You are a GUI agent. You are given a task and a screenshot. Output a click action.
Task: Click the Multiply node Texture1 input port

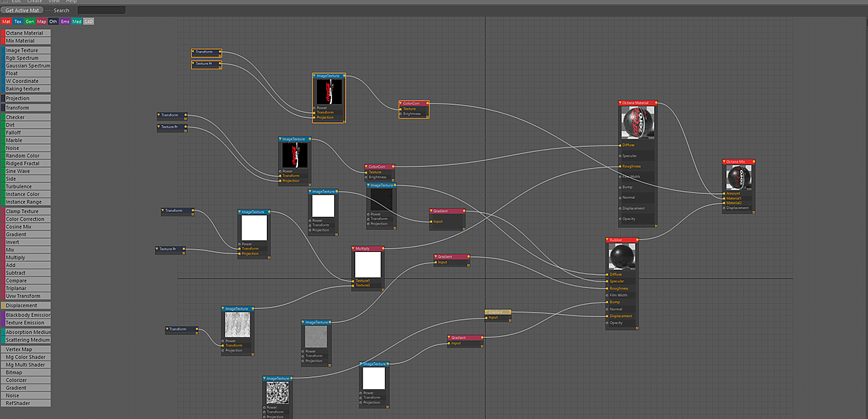(x=352, y=280)
